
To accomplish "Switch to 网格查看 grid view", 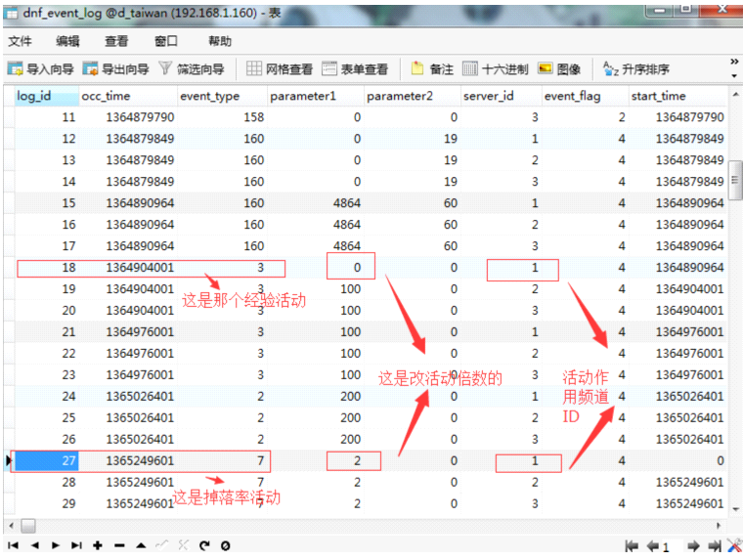I will [x=280, y=69].
